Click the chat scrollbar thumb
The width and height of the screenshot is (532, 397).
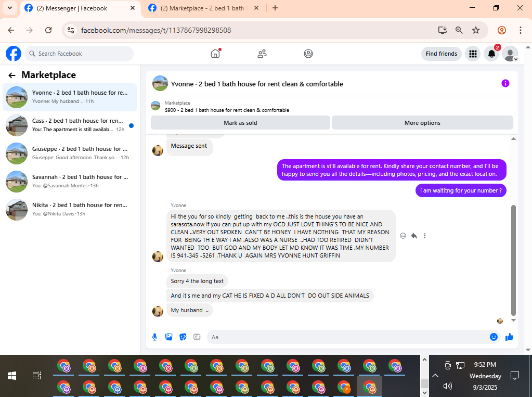pyautogui.click(x=513, y=260)
